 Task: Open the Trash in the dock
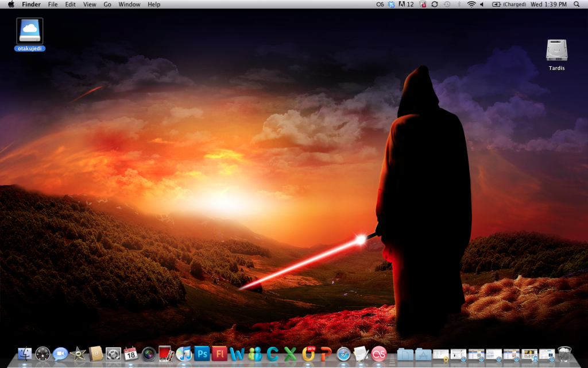coord(564,354)
